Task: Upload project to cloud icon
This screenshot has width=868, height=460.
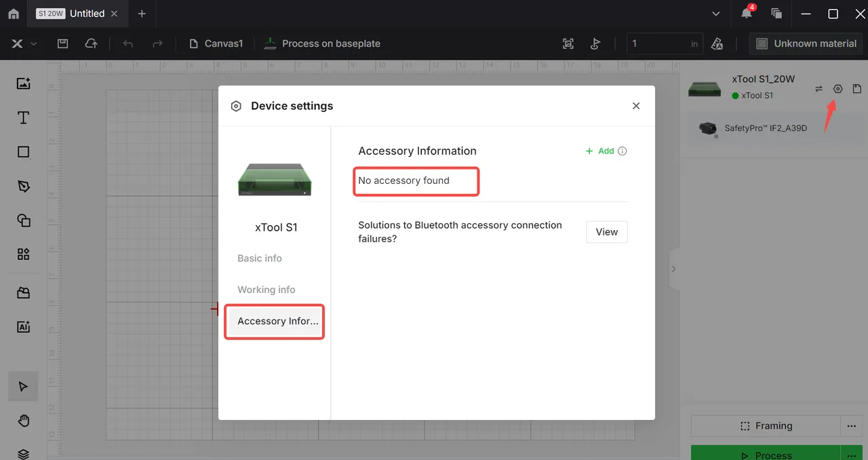Action: (91, 43)
